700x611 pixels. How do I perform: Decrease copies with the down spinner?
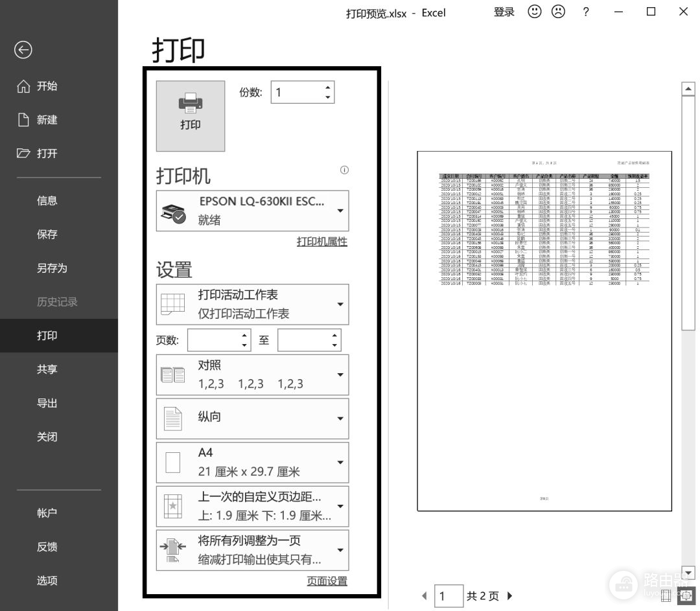point(328,97)
